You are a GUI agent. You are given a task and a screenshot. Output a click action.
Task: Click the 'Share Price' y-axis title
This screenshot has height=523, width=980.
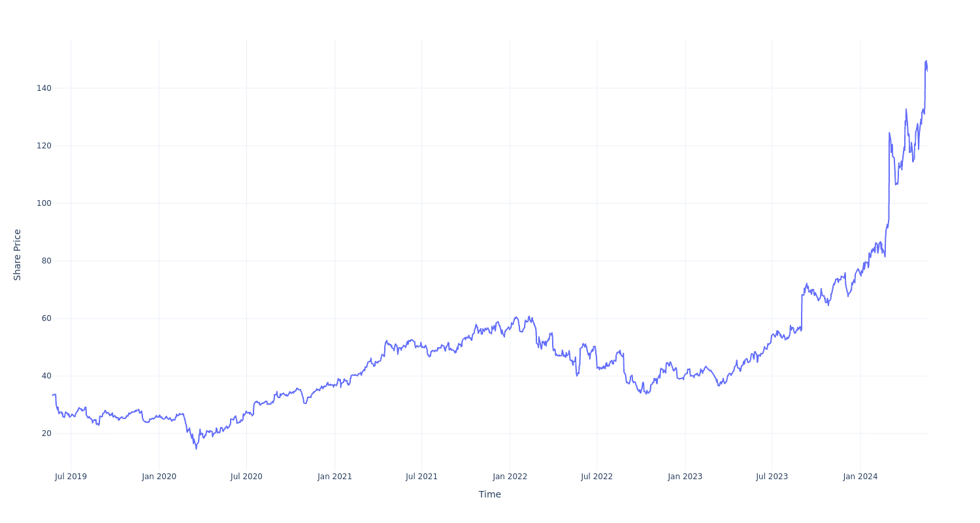pyautogui.click(x=18, y=255)
